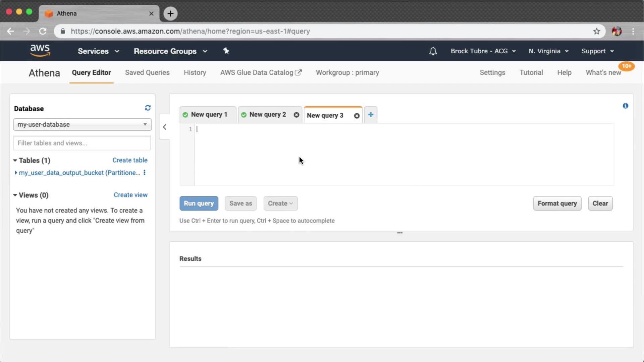This screenshot has width=644, height=362.
Task: Collapse the Tables (1) section
Action: 15,161
